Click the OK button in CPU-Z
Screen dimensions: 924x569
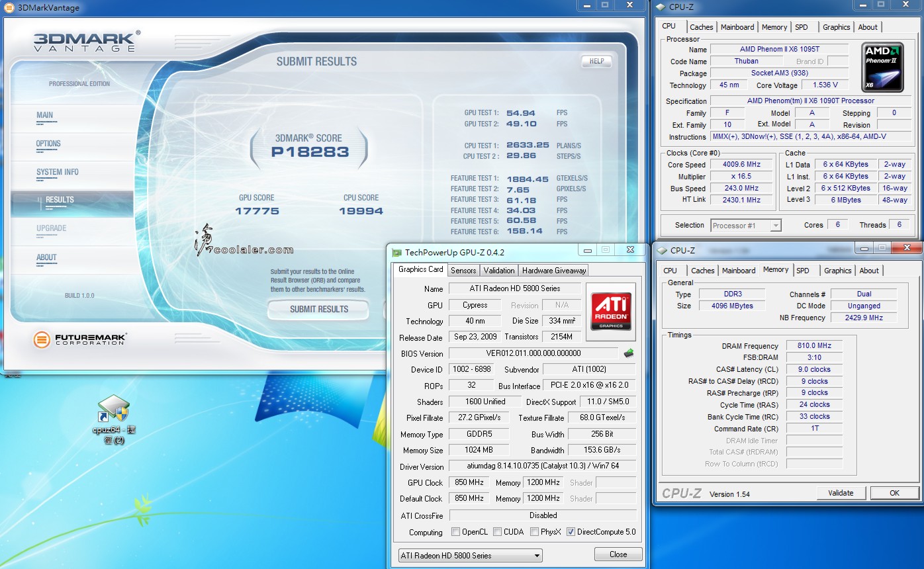coord(894,493)
